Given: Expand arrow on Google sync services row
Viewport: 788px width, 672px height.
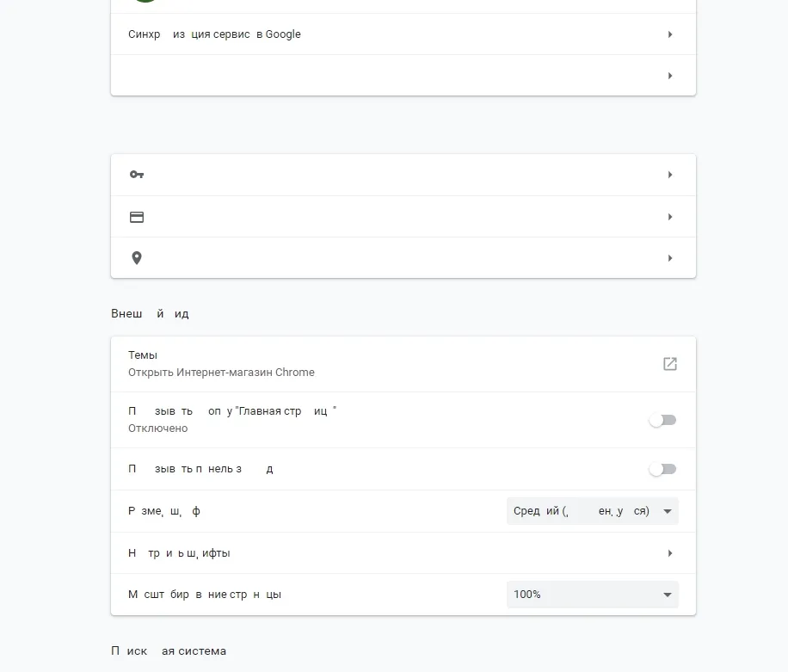Looking at the screenshot, I should (x=670, y=34).
